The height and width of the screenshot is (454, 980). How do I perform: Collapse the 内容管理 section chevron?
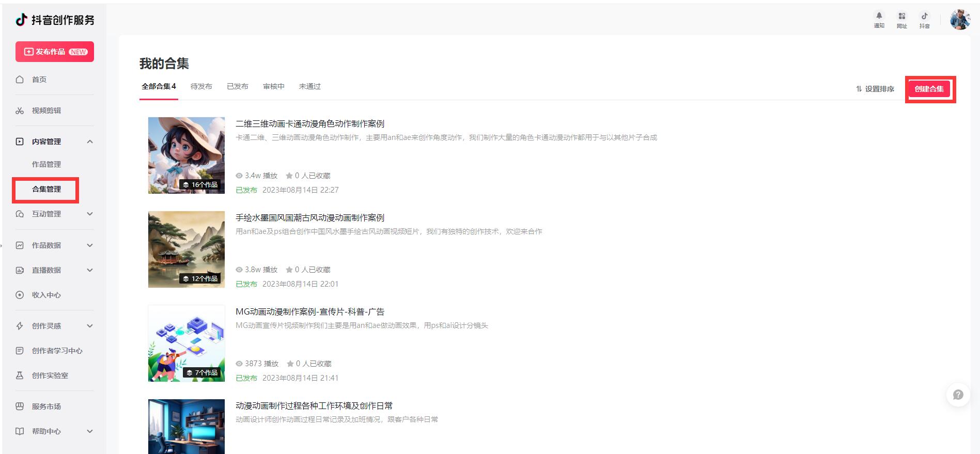click(90, 142)
